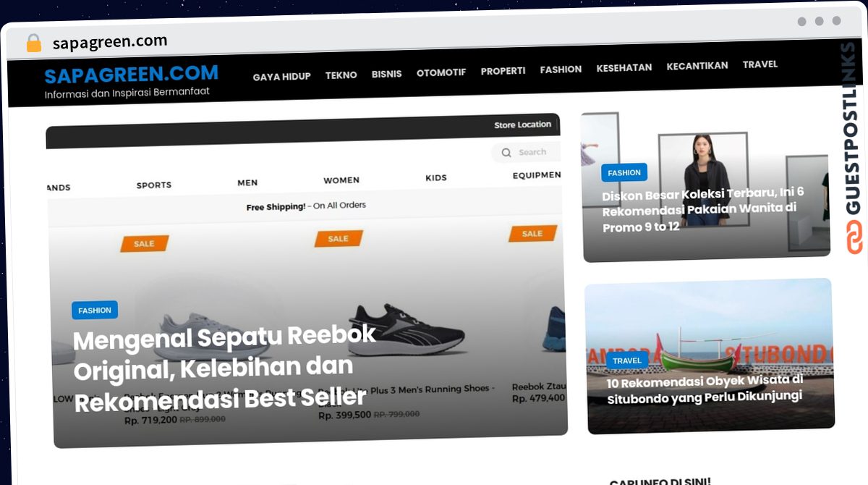868x485 pixels.
Task: Open the Kesehatan menu
Action: pyautogui.click(x=624, y=67)
